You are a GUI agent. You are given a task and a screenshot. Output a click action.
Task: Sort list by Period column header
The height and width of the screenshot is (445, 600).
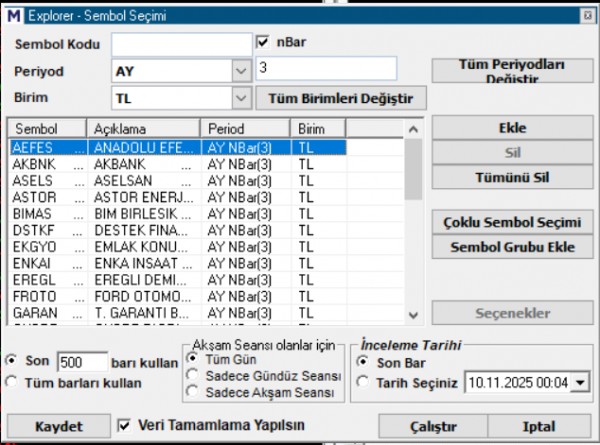[245, 130]
